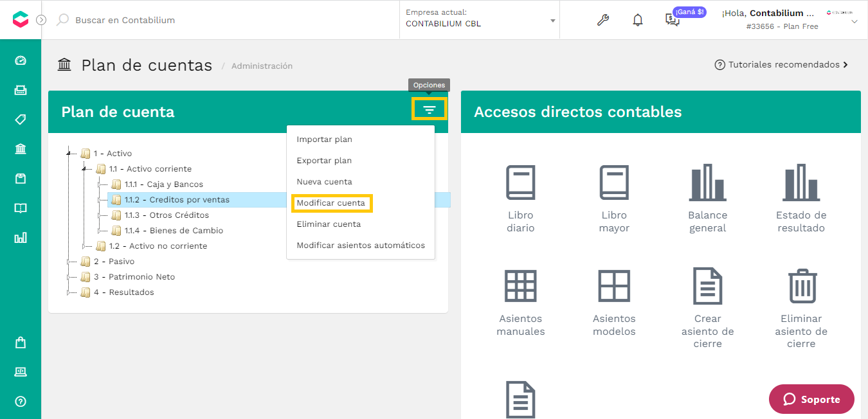Viewport: 868px width, 419px height.
Task: Select Nueva cuenta in options menu
Action: (324, 182)
